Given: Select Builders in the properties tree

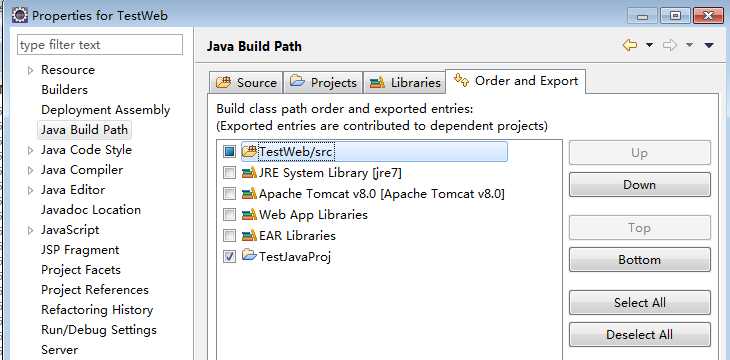Looking at the screenshot, I should pyautogui.click(x=64, y=89).
